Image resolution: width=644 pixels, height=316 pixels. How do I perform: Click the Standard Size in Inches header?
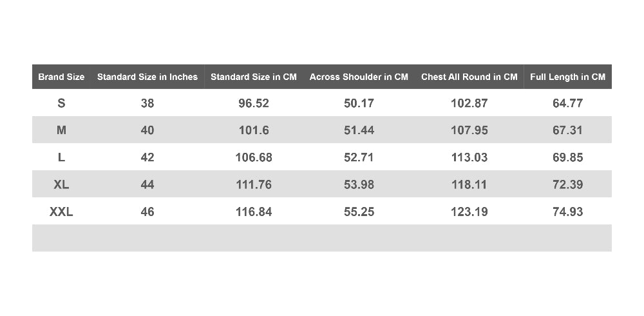pos(147,77)
